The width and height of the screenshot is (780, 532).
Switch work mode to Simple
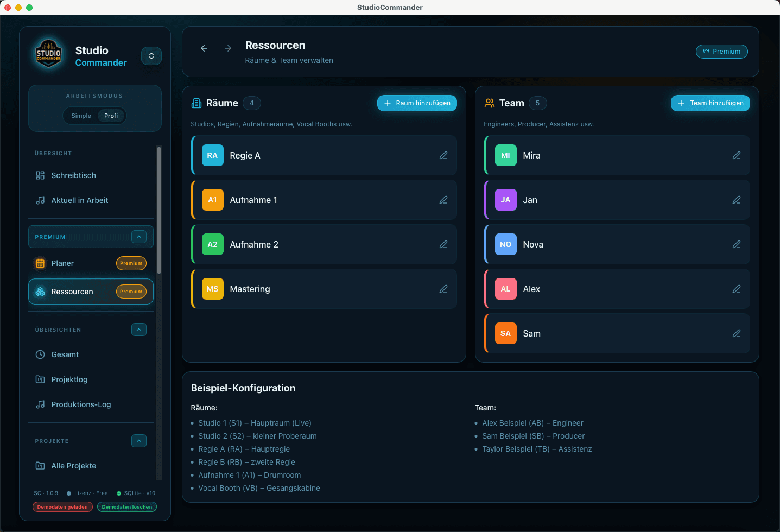pyautogui.click(x=81, y=116)
